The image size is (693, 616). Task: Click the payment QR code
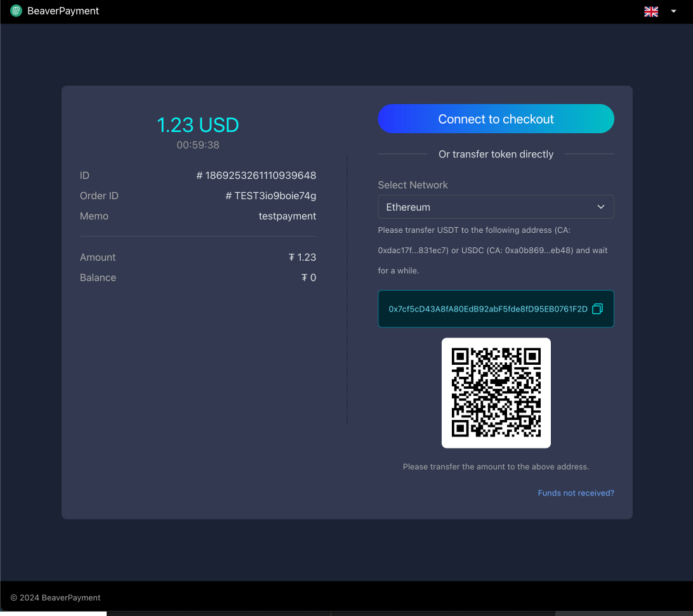point(496,393)
